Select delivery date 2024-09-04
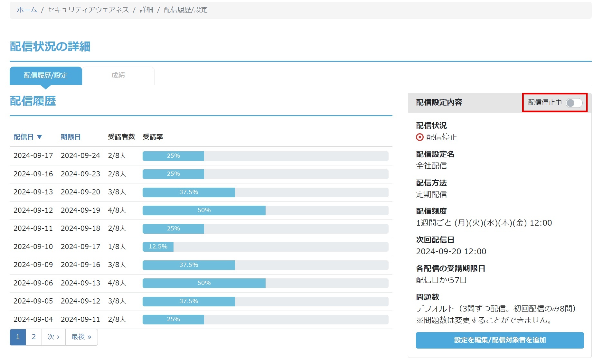 (x=33, y=320)
